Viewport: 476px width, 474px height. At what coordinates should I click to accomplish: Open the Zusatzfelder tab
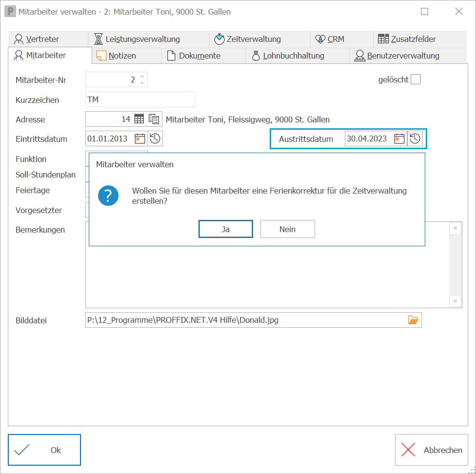coord(420,39)
